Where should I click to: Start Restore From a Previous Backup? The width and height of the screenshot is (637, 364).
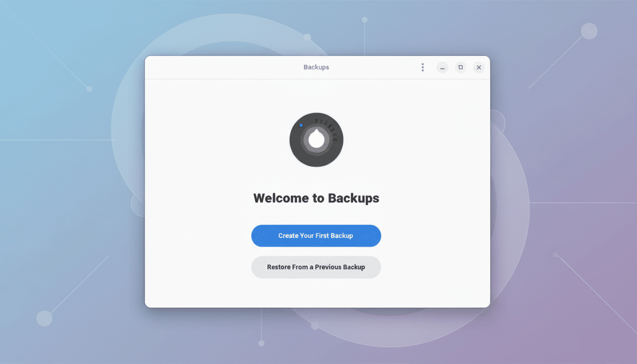[316, 267]
